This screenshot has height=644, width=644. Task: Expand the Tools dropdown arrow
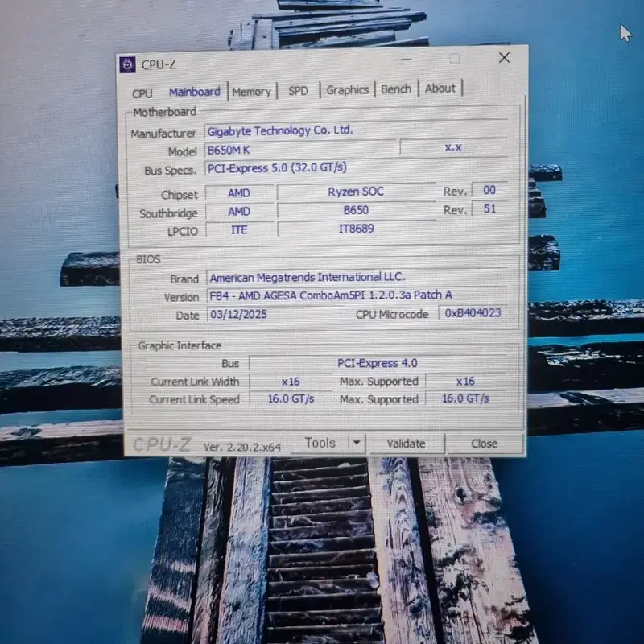tap(357, 443)
